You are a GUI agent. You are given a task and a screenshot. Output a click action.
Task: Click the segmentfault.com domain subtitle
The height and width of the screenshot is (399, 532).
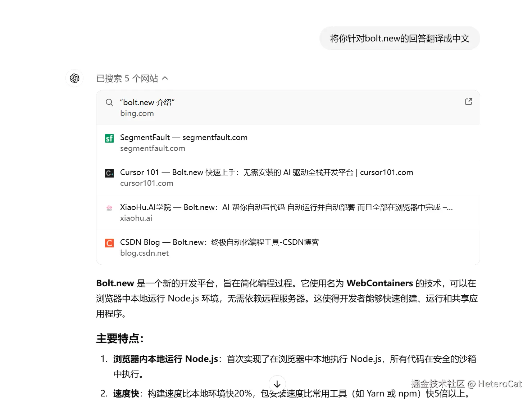(153, 148)
